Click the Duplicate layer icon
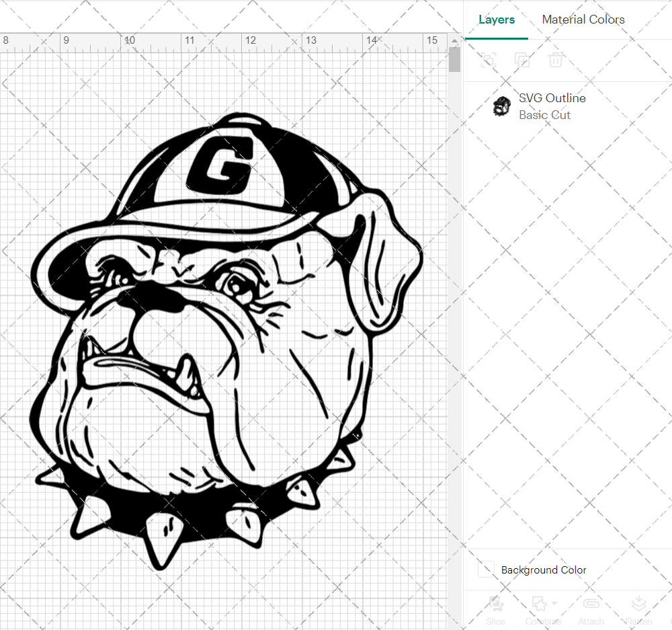 tap(521, 60)
